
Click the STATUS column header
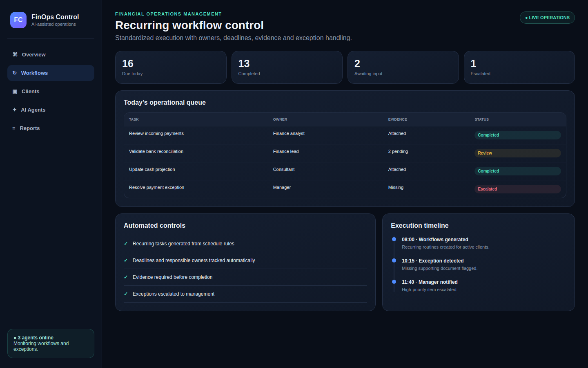point(481,119)
